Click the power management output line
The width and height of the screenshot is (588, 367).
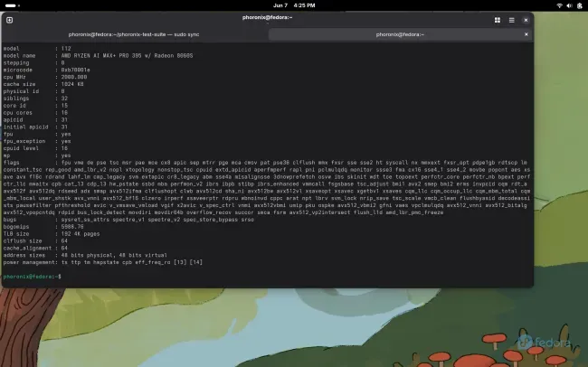coord(103,262)
